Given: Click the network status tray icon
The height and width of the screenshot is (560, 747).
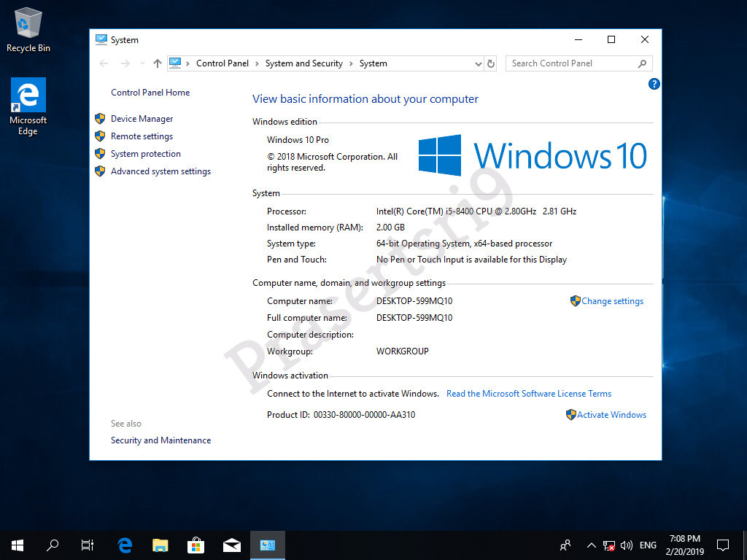Looking at the screenshot, I should [609, 545].
